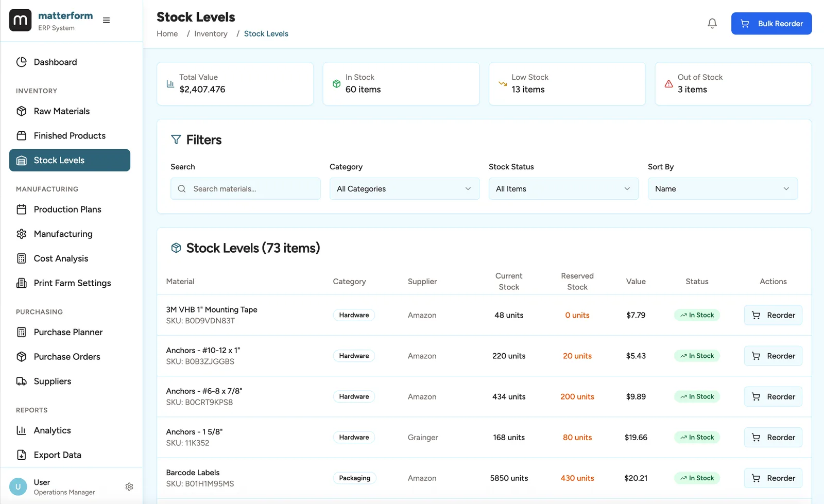824x504 pixels.
Task: Navigate to Inventory via the breadcrumb
Action: (211, 33)
